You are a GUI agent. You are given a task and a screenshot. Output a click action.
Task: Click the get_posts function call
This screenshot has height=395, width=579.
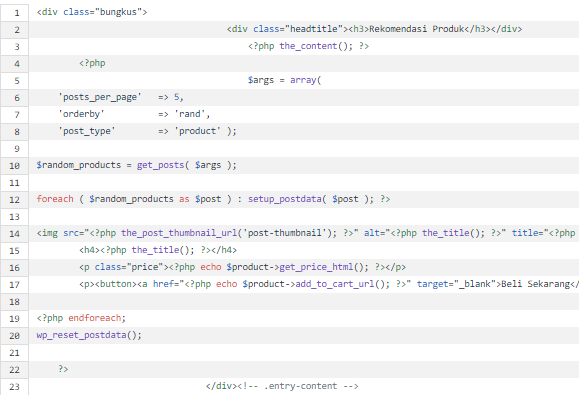[161, 165]
